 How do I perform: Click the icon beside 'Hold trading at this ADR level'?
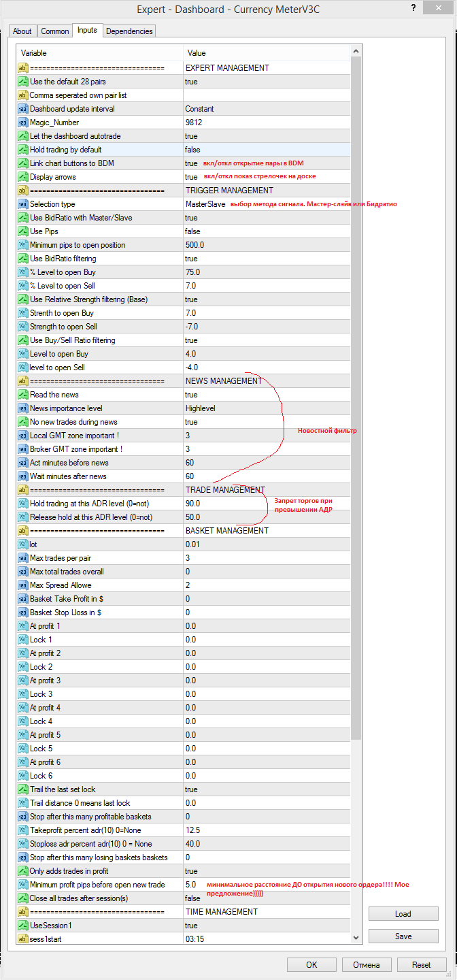pos(22,504)
